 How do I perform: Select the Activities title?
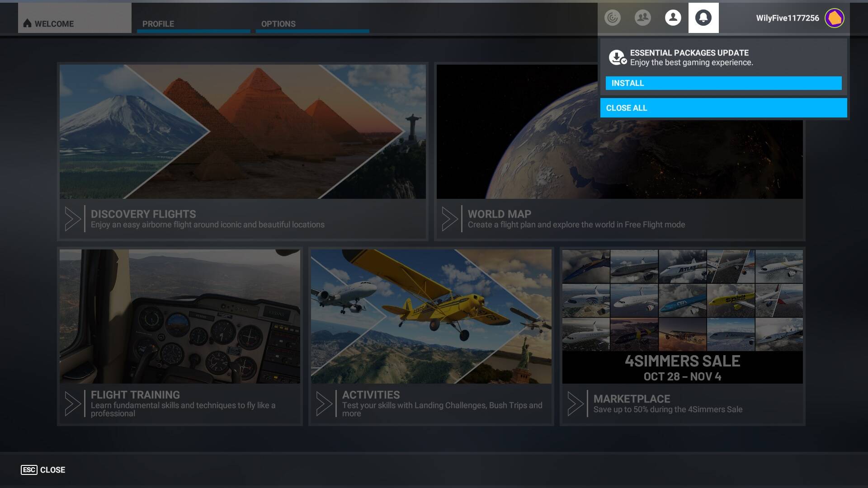pos(371,394)
